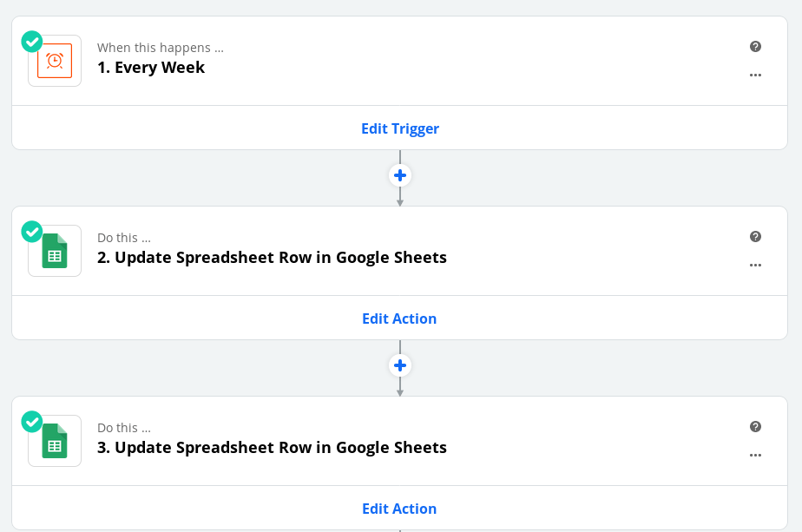Image resolution: width=802 pixels, height=532 pixels.
Task: Click the plus between steps 2 and 3
Action: (x=400, y=365)
